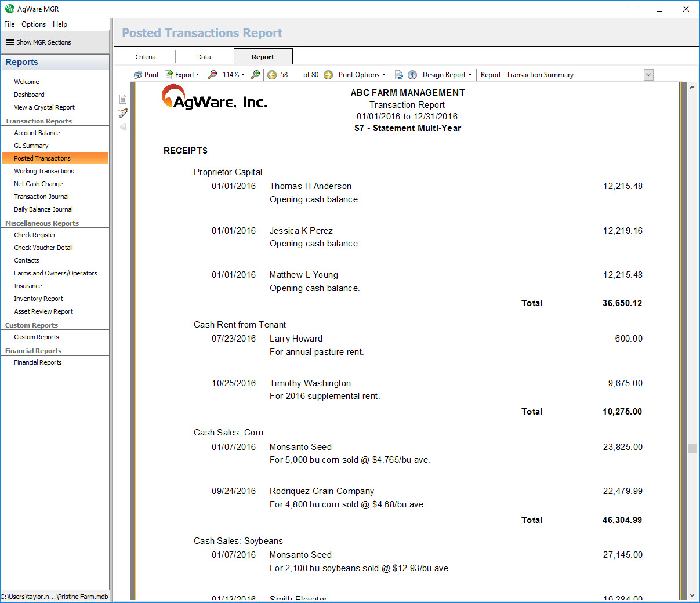Go to previous report page arrow
Screen dimensions: 700x603
point(272,75)
